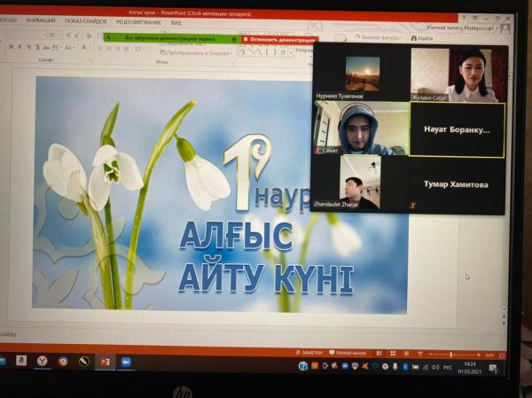
Task: Open the Zoom app from the taskbar
Action: (x=127, y=362)
